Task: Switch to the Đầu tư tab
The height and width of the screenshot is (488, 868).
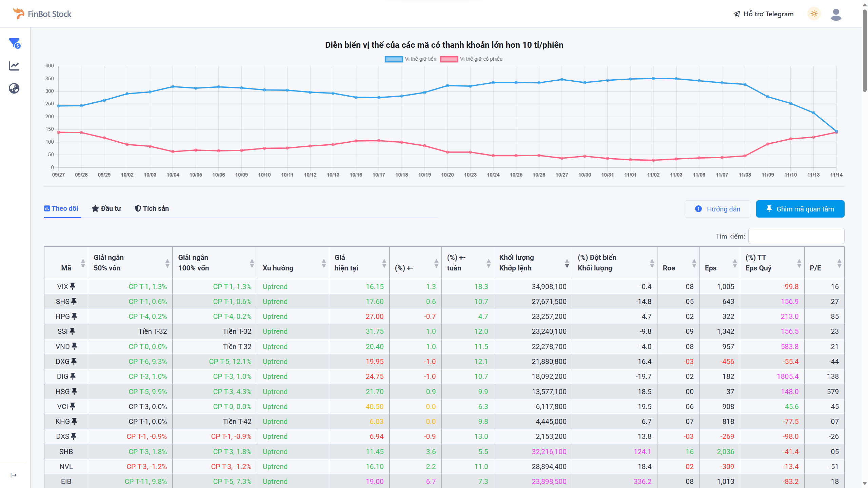Action: coord(106,208)
